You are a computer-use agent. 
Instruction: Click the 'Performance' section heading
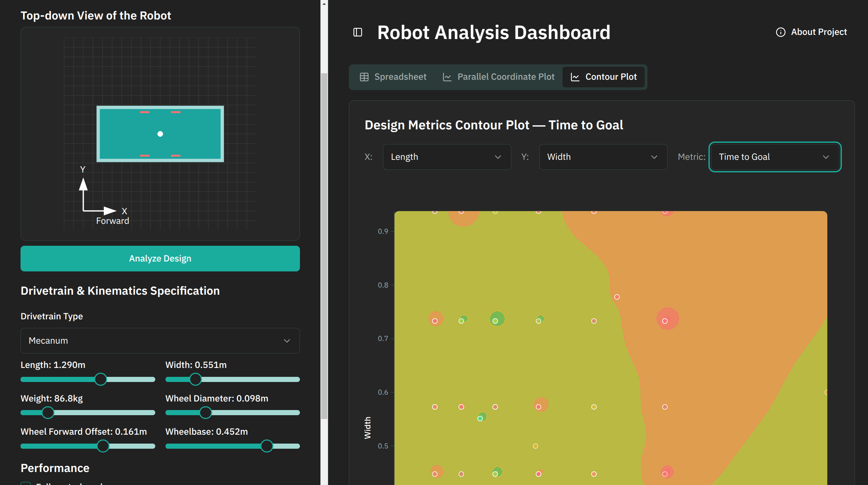pyautogui.click(x=55, y=468)
